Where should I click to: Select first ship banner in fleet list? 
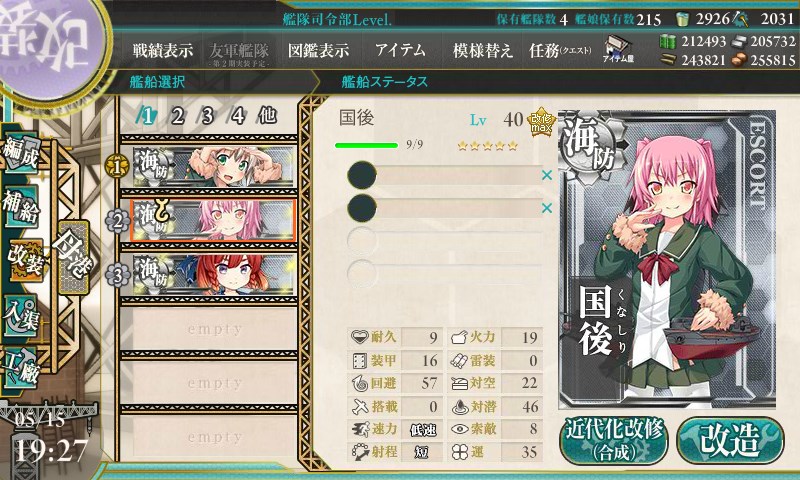click(214, 167)
